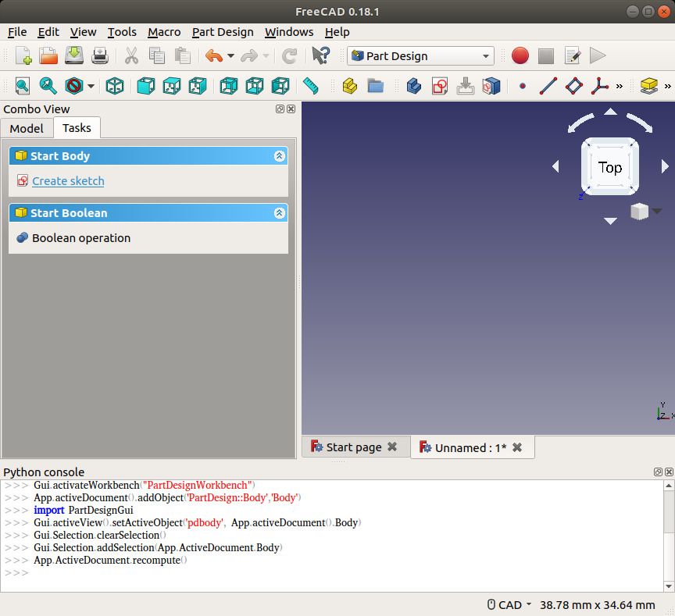This screenshot has width=675, height=616.
Task: Select the draw style no-entry icon
Action: (x=74, y=86)
